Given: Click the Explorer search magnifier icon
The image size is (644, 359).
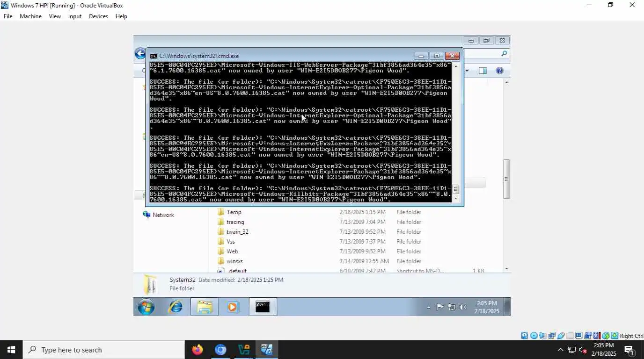Looking at the screenshot, I should pyautogui.click(x=504, y=54).
